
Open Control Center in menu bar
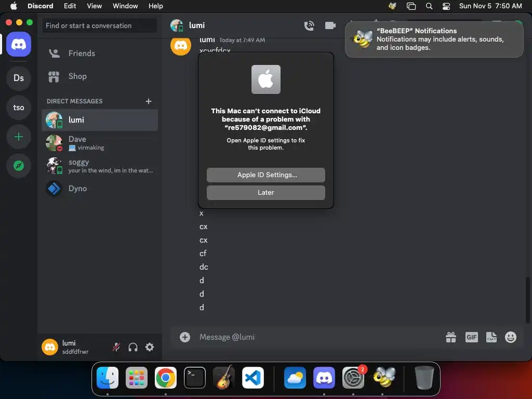point(446,6)
